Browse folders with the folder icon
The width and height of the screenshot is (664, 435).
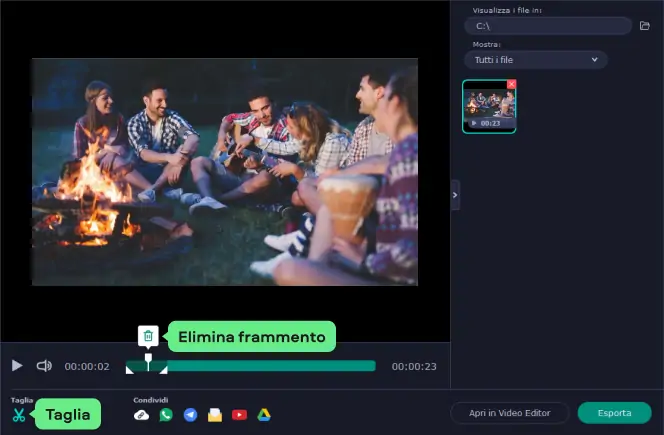pos(645,26)
